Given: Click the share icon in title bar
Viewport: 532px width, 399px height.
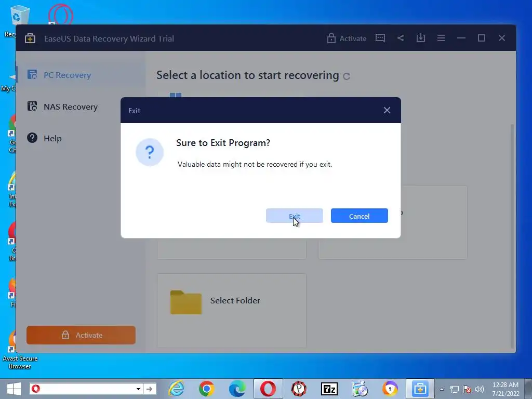Looking at the screenshot, I should [401, 38].
